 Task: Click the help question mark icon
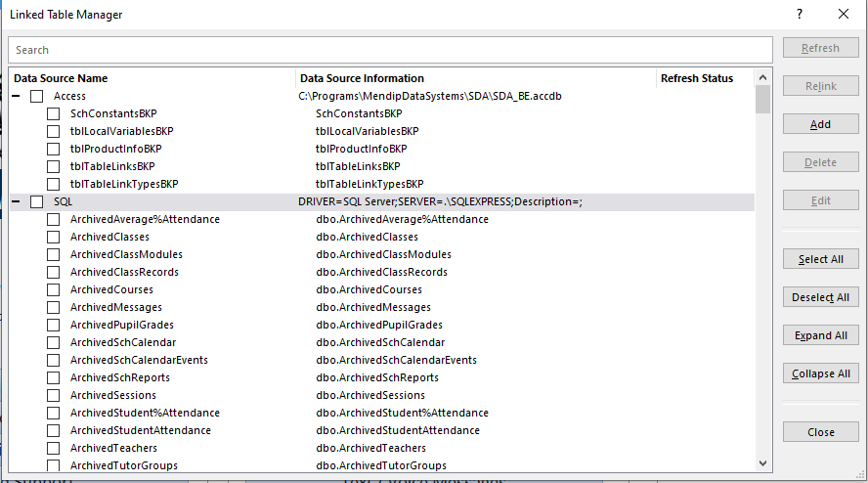(x=800, y=14)
